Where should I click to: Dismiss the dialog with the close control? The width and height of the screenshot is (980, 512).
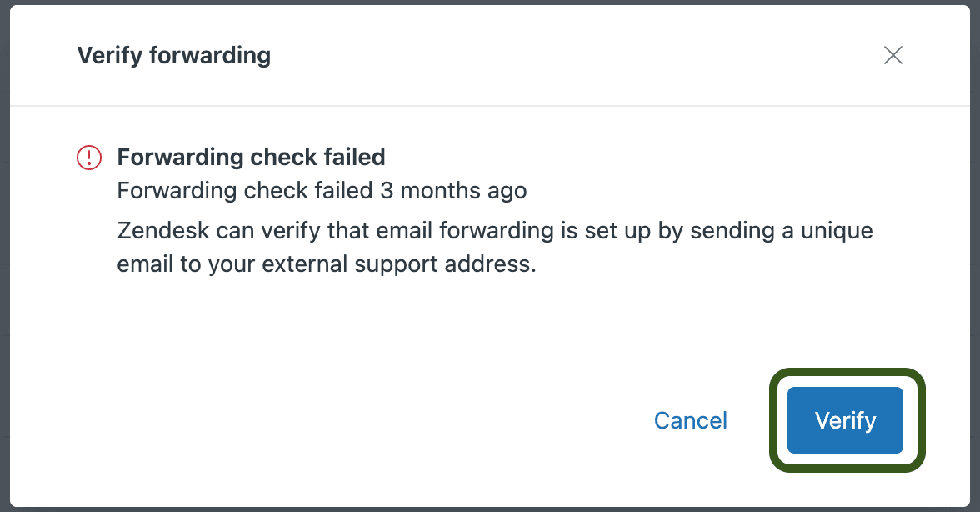[892, 55]
